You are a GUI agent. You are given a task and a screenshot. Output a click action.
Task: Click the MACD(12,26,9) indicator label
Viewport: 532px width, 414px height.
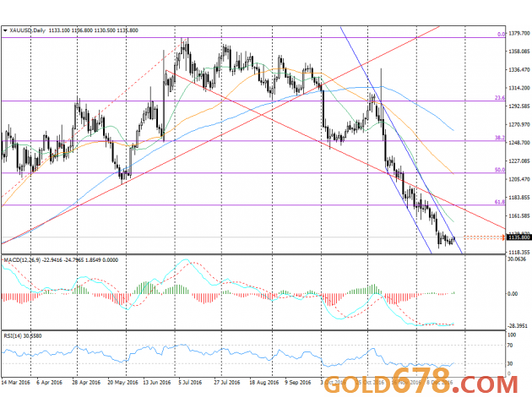tap(21, 260)
